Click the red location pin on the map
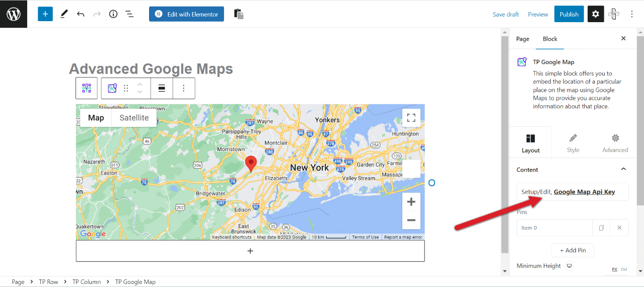This screenshot has width=644, height=287. [x=251, y=165]
